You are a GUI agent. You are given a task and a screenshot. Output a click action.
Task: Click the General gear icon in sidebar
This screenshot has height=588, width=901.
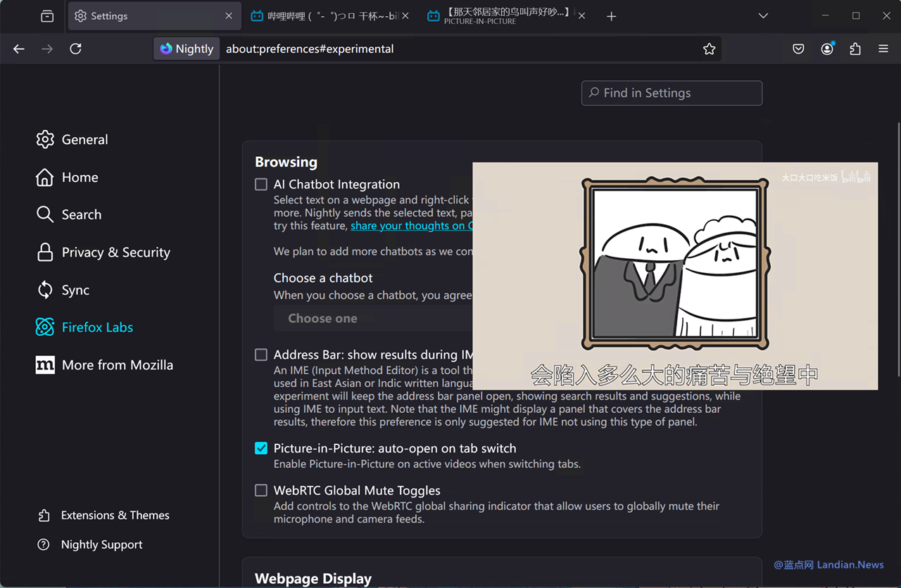click(x=45, y=139)
